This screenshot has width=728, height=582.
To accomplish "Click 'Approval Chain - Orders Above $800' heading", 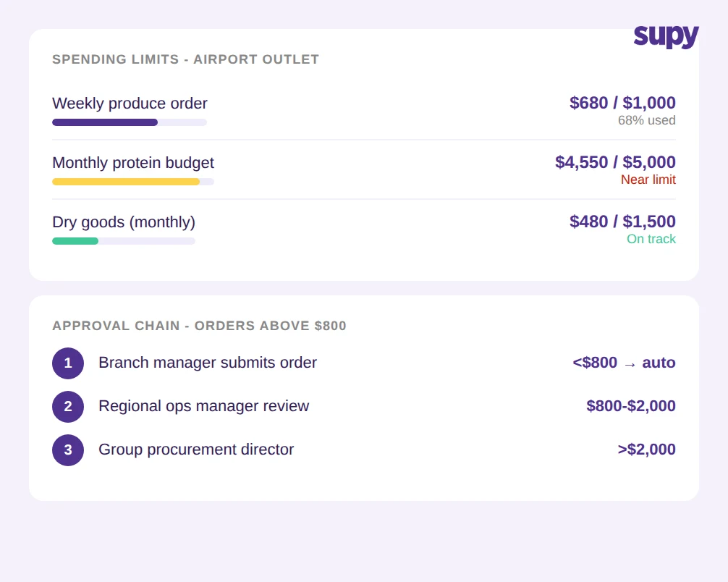I will coord(199,326).
